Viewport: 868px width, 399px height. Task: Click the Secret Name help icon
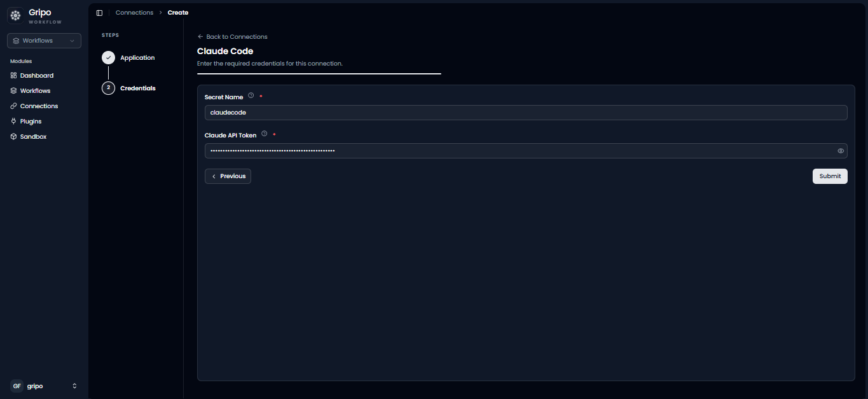(251, 95)
